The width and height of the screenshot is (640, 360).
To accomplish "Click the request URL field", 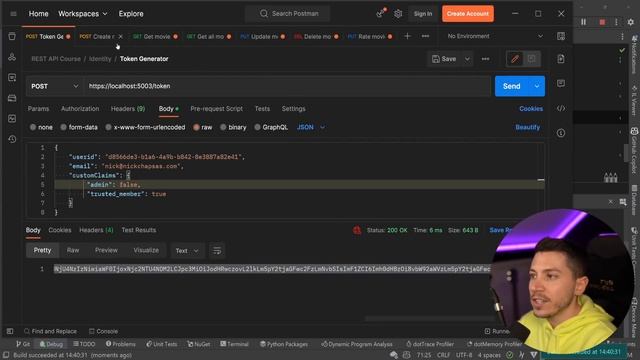I will point(287,86).
